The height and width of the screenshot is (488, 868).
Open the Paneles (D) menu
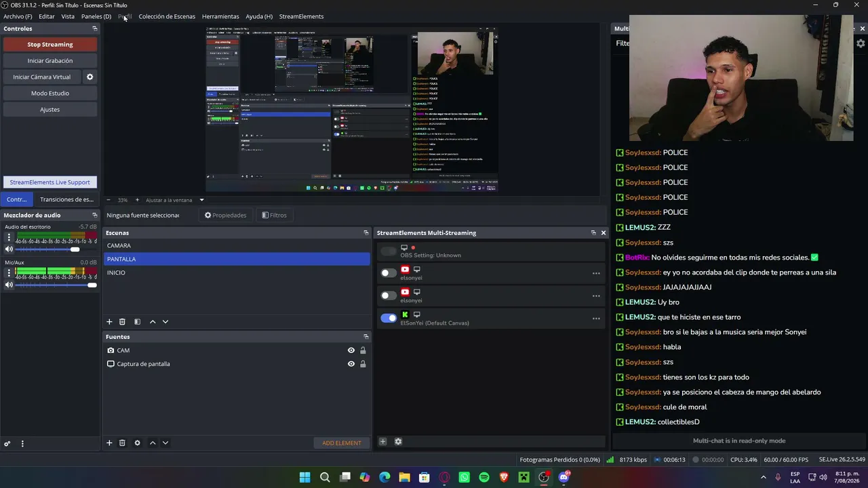[x=96, y=16]
